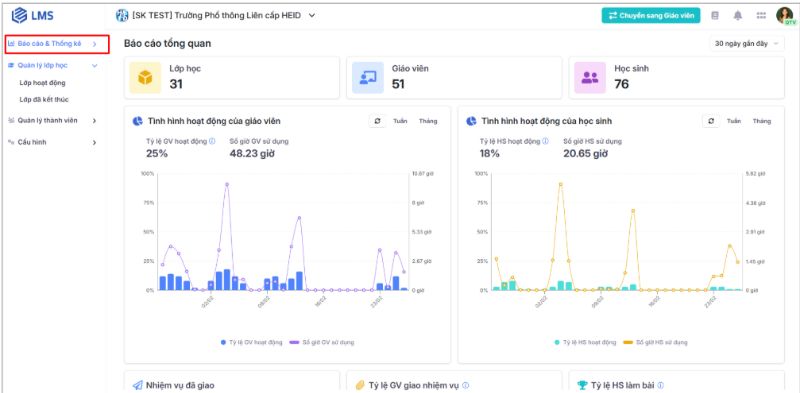Open notifications bell icon

click(x=738, y=16)
